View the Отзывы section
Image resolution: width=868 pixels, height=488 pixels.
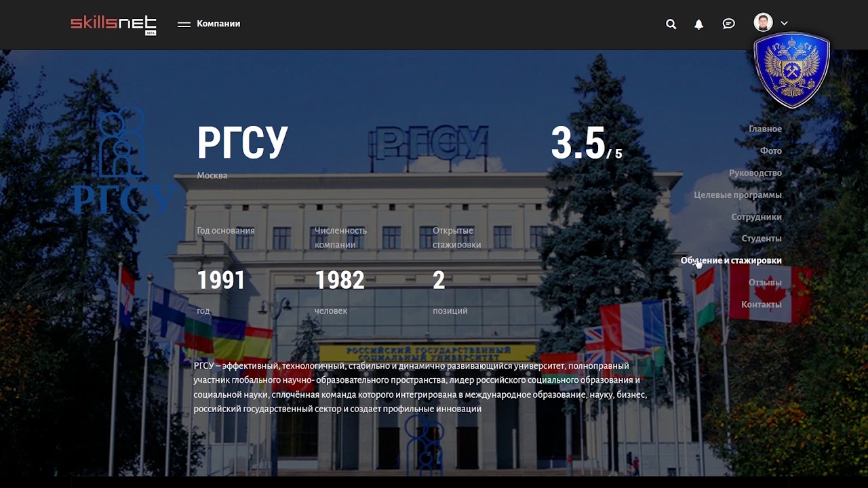tap(765, 282)
